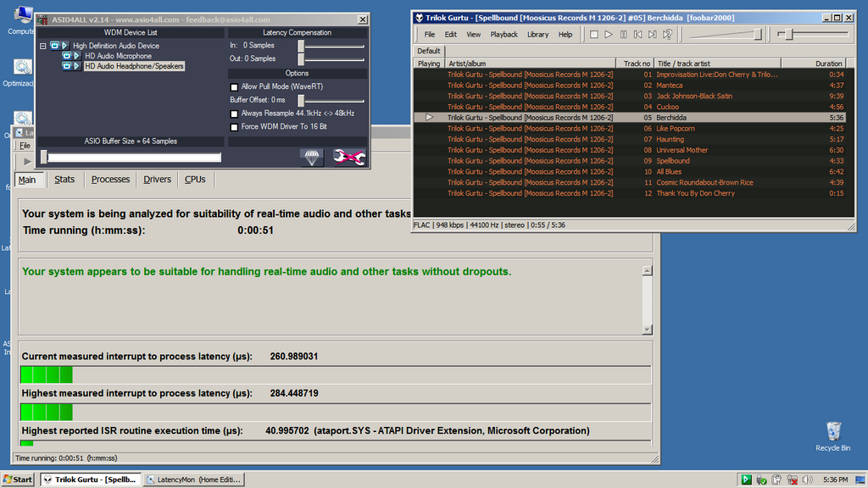Image resolution: width=868 pixels, height=488 pixels.
Task: Open the foobar2000 File menu
Action: tap(430, 34)
